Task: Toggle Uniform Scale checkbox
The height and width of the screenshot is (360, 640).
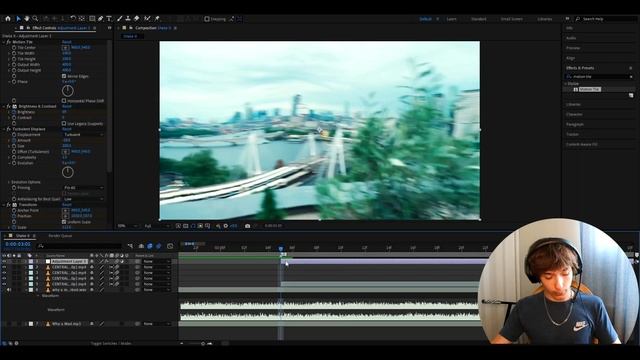Action: (x=64, y=222)
